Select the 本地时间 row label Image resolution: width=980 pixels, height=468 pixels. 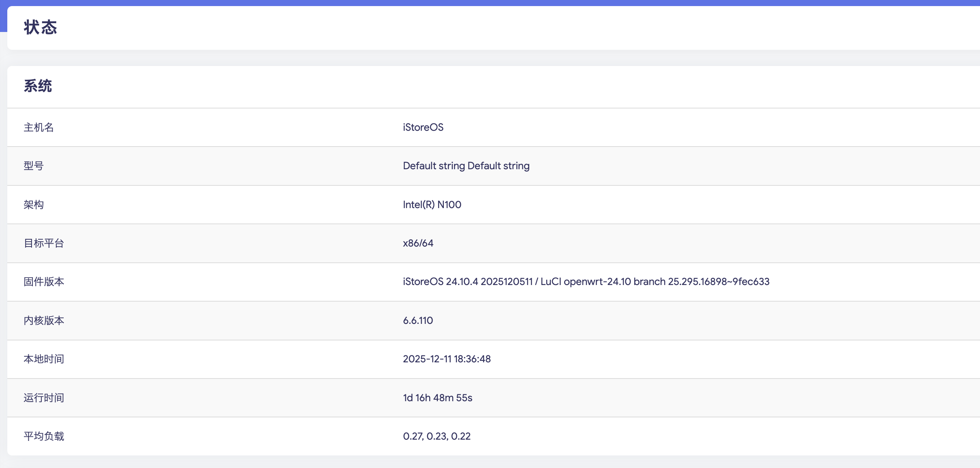[x=44, y=359]
